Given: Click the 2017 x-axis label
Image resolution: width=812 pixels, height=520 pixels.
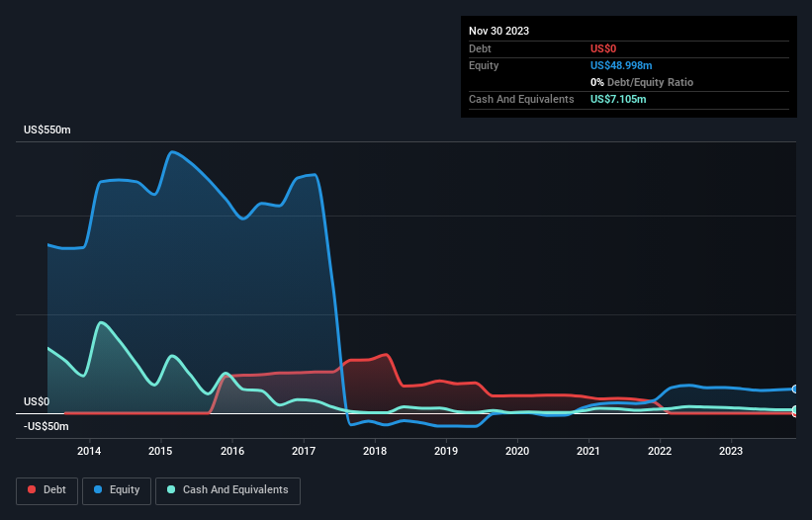Looking at the screenshot, I should [x=304, y=451].
